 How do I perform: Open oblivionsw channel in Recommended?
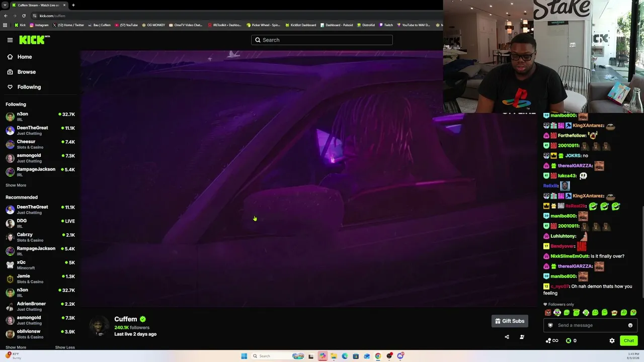point(40,334)
